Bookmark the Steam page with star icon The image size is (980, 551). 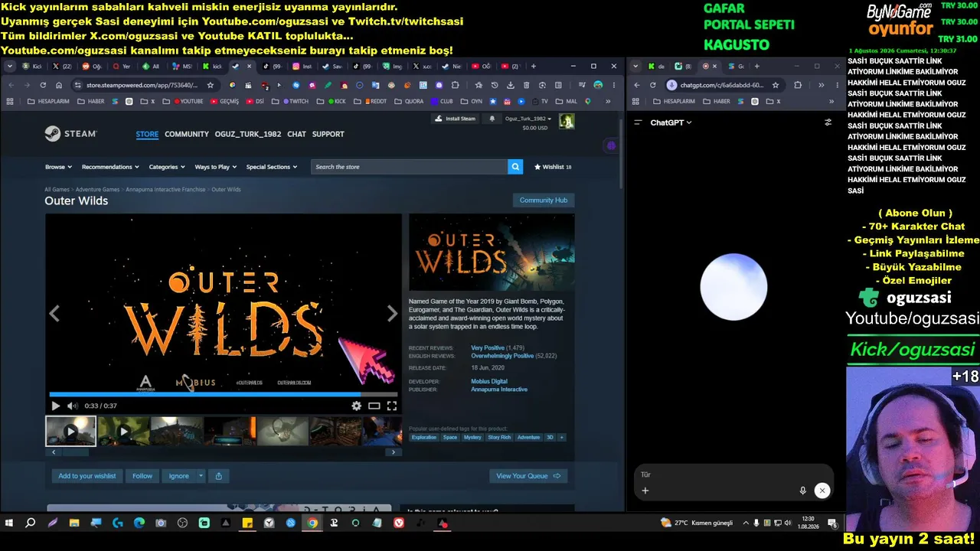[x=211, y=85]
